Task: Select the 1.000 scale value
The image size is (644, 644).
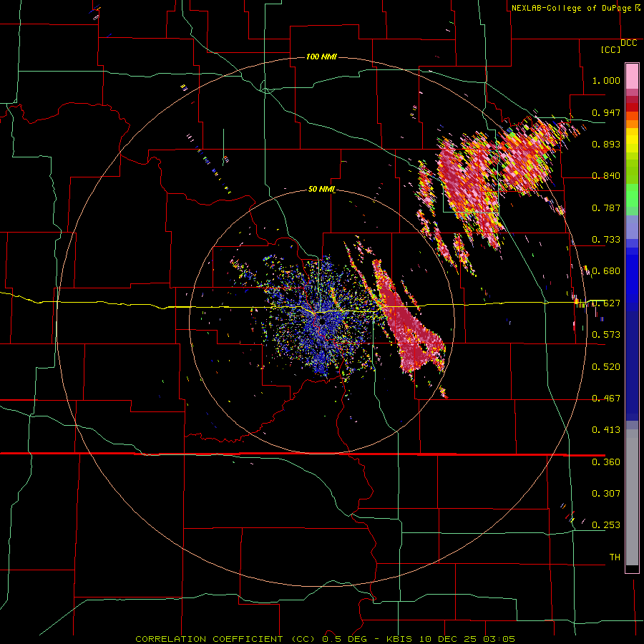Action: 606,80
